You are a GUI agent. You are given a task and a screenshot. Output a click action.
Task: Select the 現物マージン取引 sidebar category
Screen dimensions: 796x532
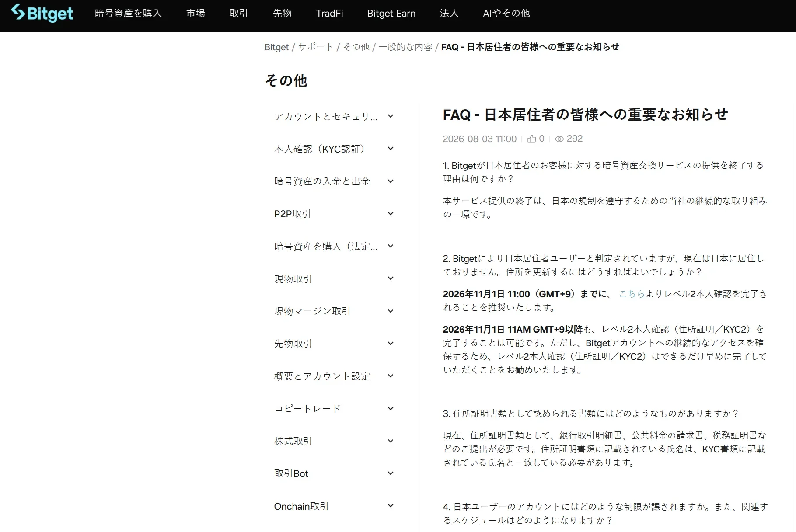[312, 311]
